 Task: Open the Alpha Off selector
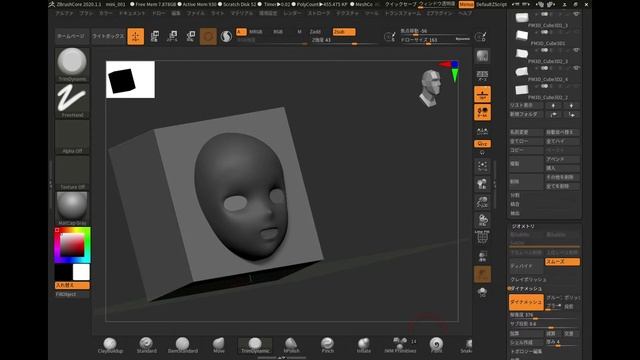tap(72, 137)
